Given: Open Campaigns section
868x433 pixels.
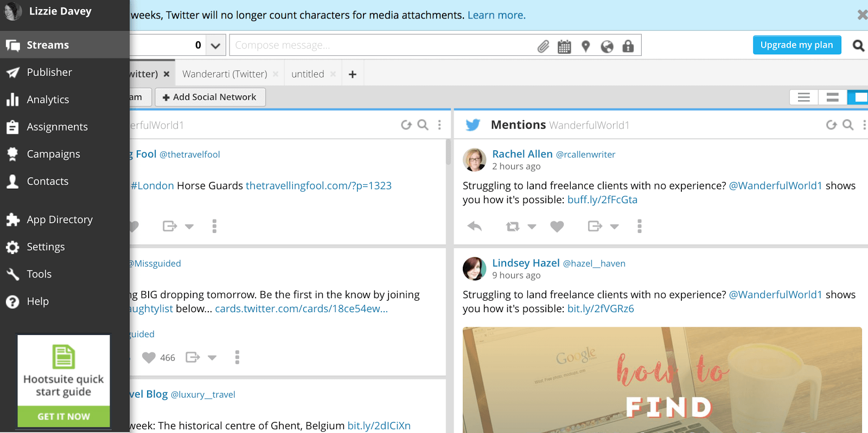Looking at the screenshot, I should (x=65, y=154).
